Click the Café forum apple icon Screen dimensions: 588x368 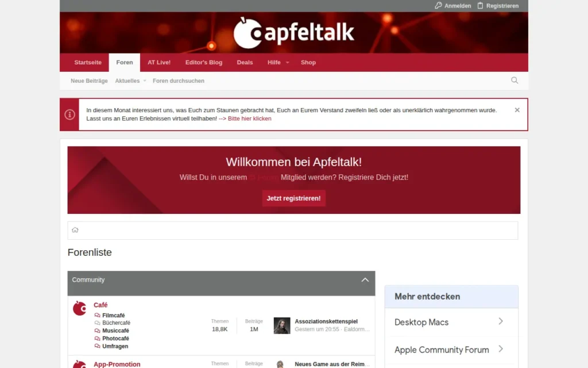click(x=79, y=308)
